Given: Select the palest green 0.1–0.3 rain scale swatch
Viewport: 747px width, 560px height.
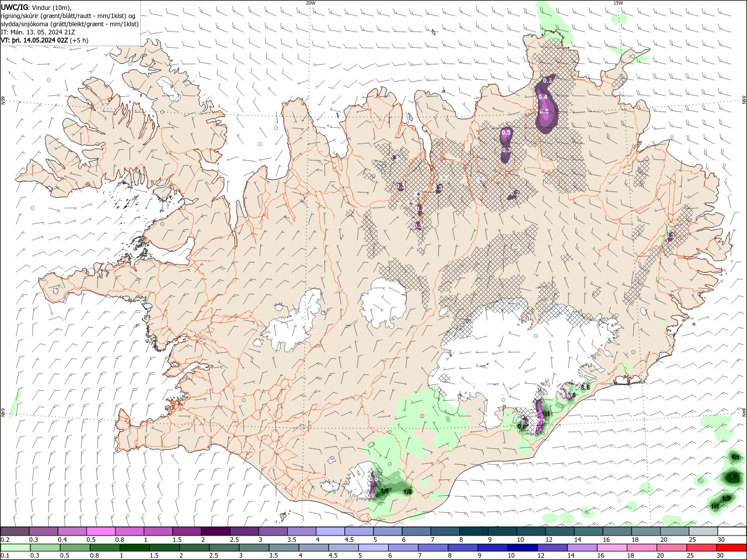Looking at the screenshot, I should [15, 548].
